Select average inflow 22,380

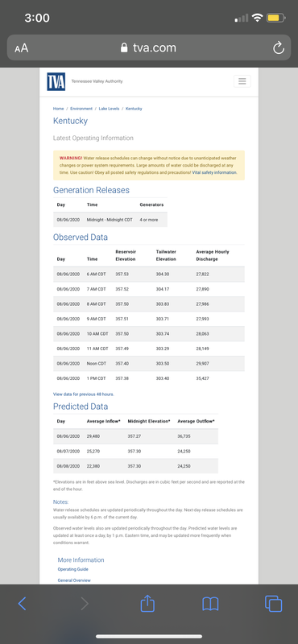93,466
